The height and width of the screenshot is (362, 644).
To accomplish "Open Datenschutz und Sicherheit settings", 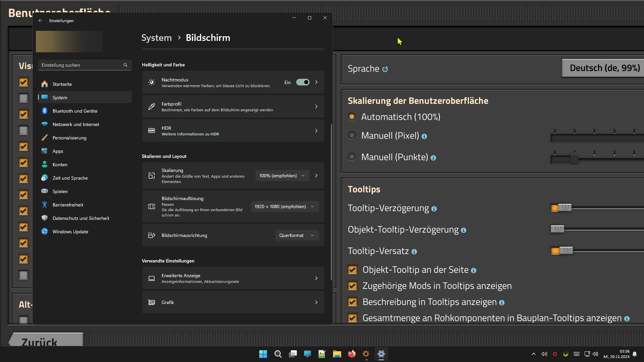I will click(85, 218).
